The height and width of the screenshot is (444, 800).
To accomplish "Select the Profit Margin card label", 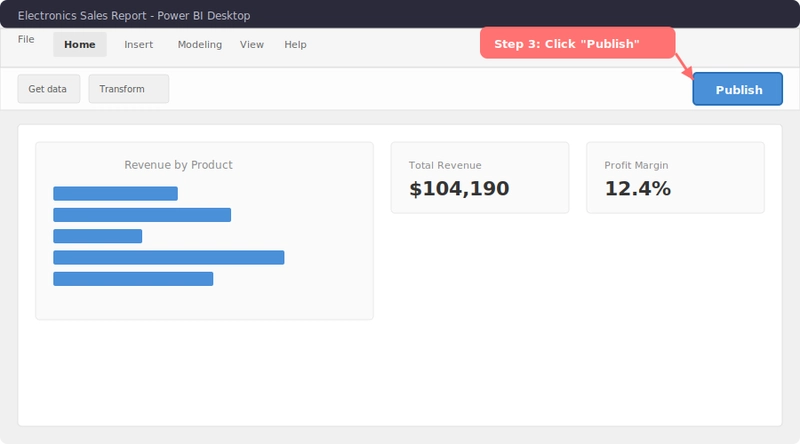I will click(636, 165).
